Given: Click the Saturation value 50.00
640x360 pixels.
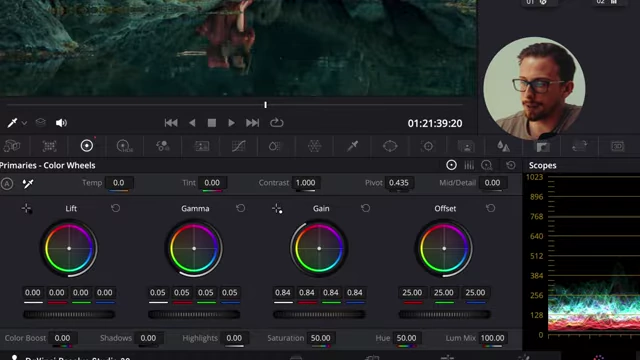Looking at the screenshot, I should pos(320,338).
